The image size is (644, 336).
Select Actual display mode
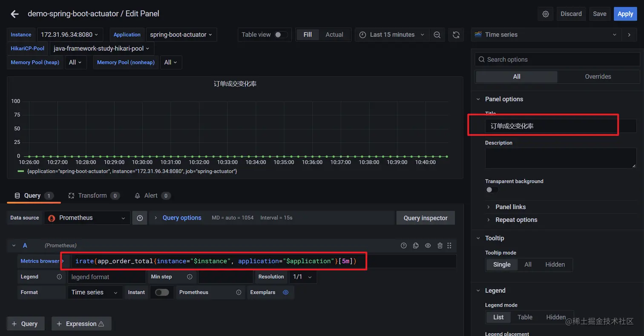334,35
